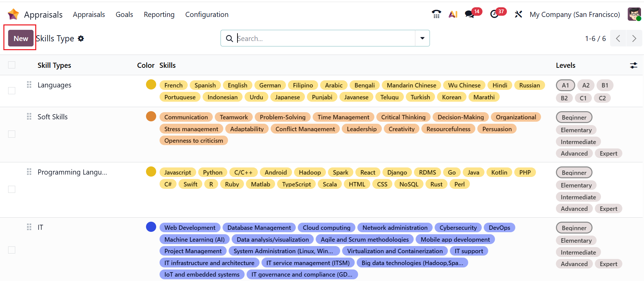Open the Configuration menu
This screenshot has height=281, width=644.
(207, 15)
